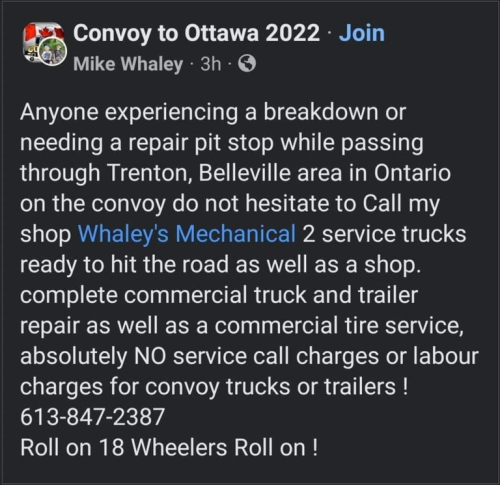Click the globe public audience icon
500x485 pixels.
point(247,63)
